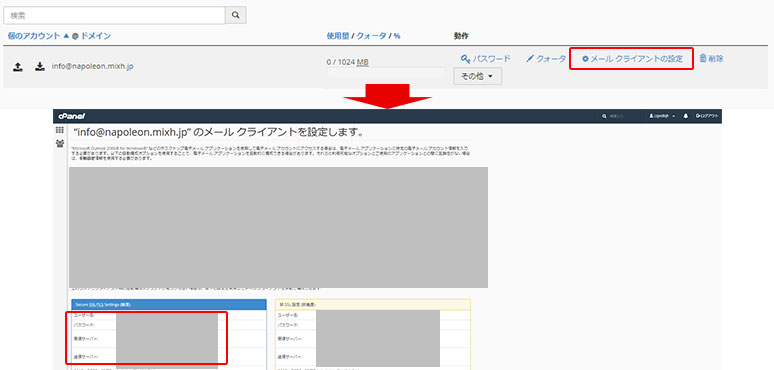Viewport: 774px width, 370px height.
Task: Click 送信サーバー label in the 非 SSL panel
Action: coord(290,356)
